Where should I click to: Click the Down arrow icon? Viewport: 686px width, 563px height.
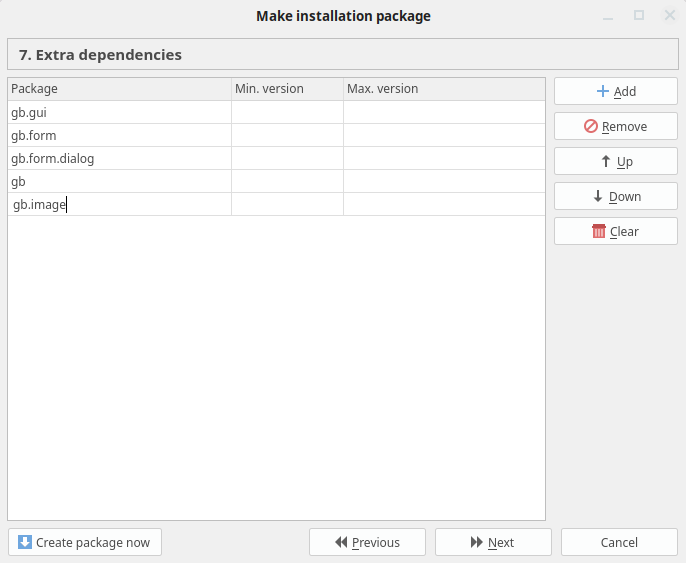coord(598,196)
